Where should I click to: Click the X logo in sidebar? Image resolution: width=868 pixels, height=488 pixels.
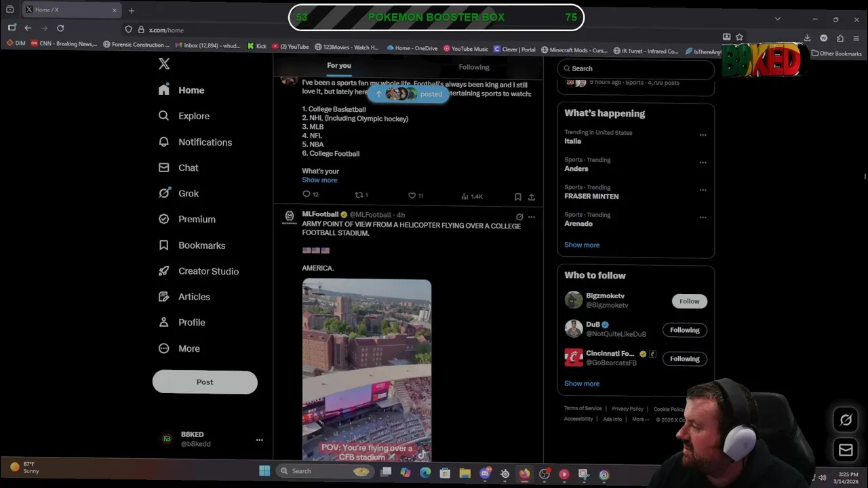pyautogui.click(x=164, y=64)
